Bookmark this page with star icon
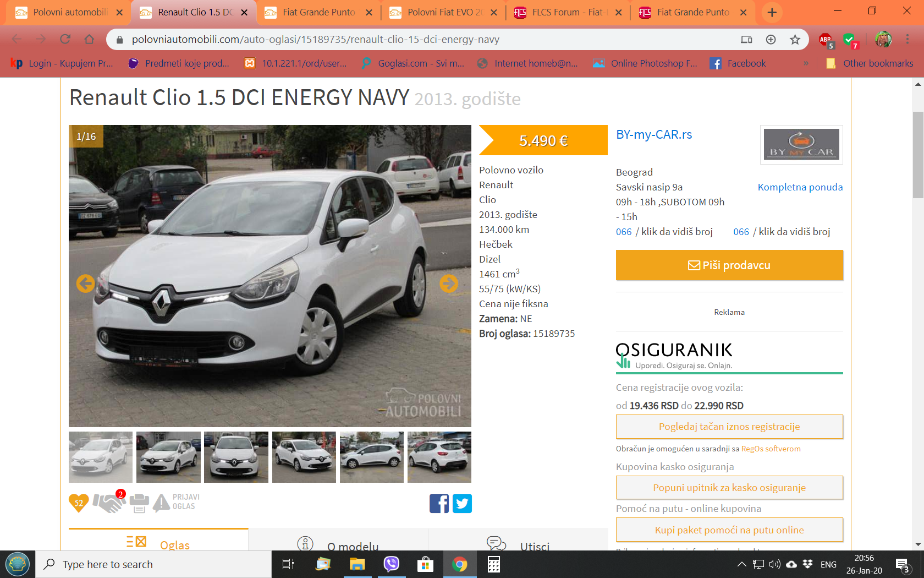The width and height of the screenshot is (924, 578). pyautogui.click(x=795, y=39)
